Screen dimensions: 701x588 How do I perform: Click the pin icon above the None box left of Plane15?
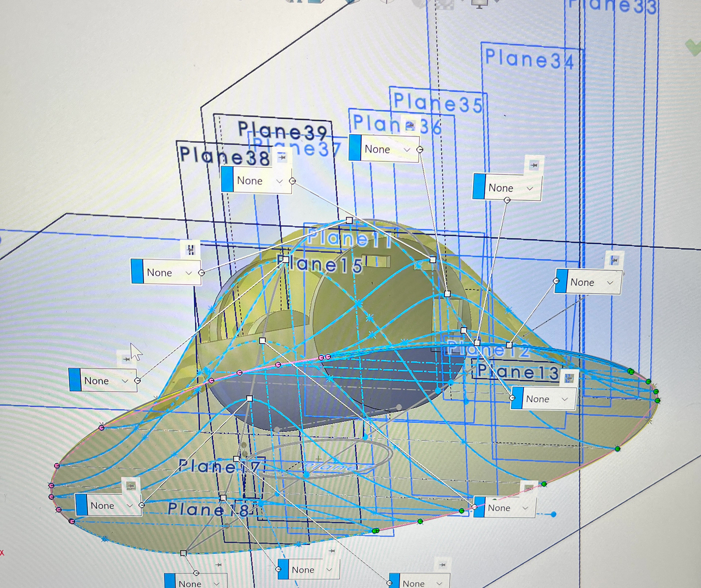191,250
